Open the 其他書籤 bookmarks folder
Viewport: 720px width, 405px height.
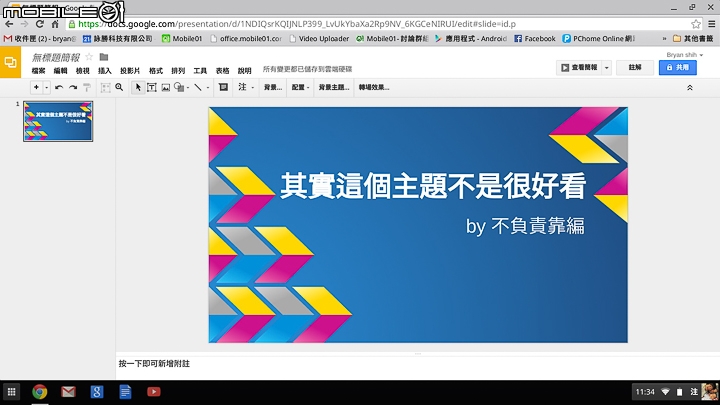point(693,39)
